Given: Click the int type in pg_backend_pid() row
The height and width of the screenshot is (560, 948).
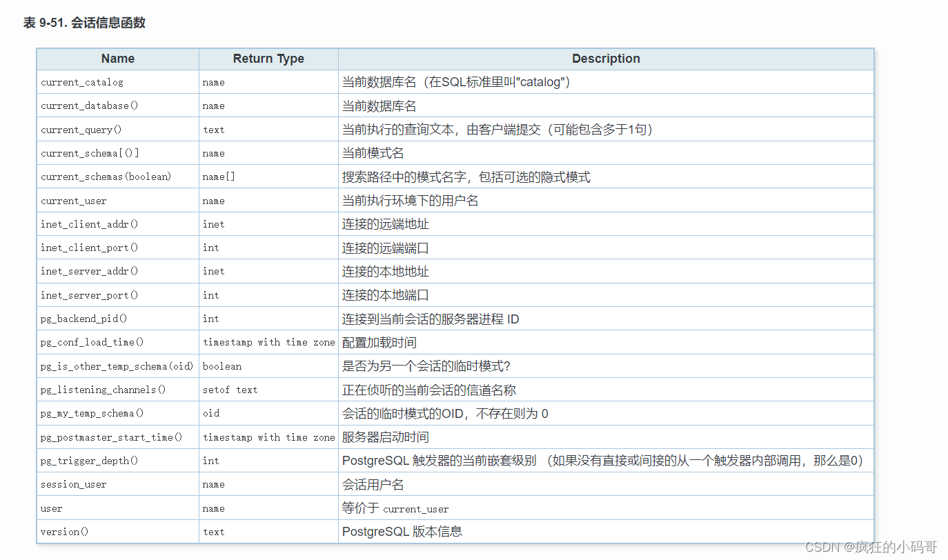Looking at the screenshot, I should click(x=268, y=319).
